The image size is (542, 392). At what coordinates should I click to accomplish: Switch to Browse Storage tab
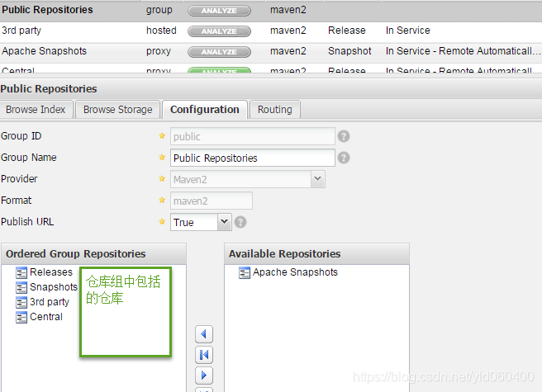(118, 110)
